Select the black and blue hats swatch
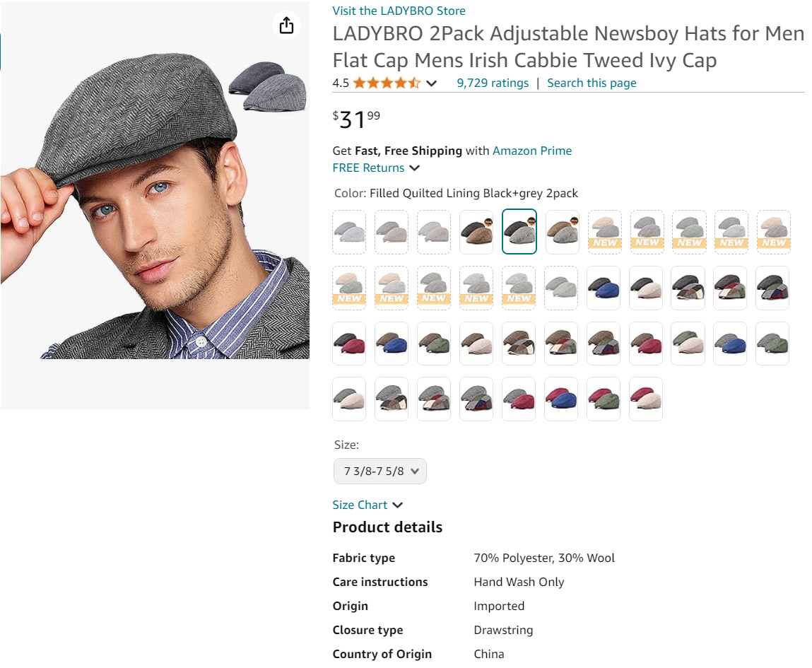Screen dimensions: 812x668 click(x=604, y=288)
